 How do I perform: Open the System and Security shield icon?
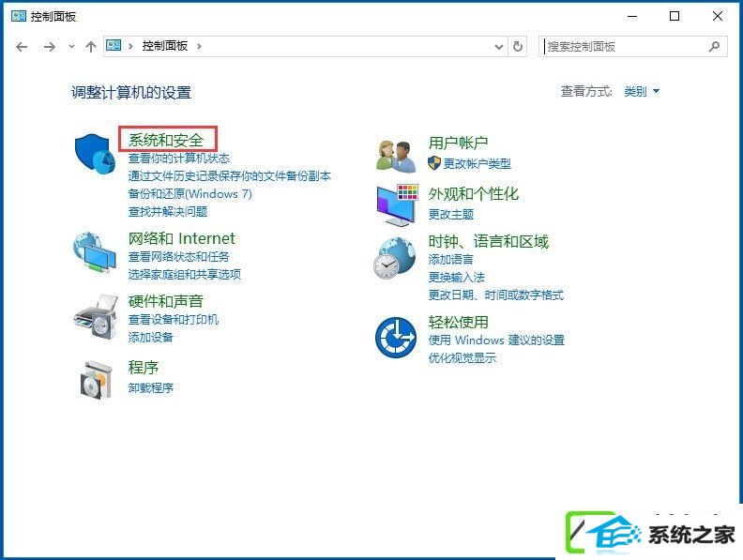coord(96,154)
